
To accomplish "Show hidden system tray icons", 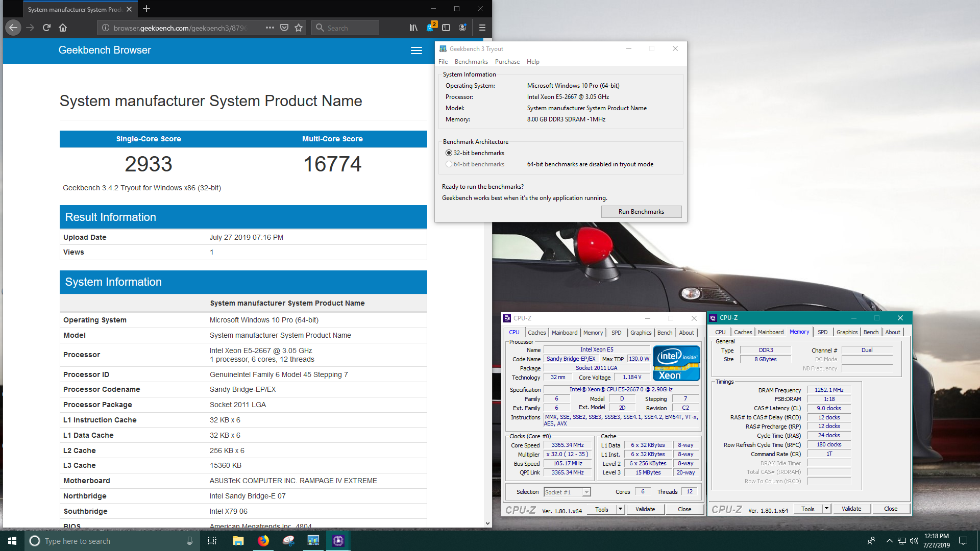I will 889,541.
